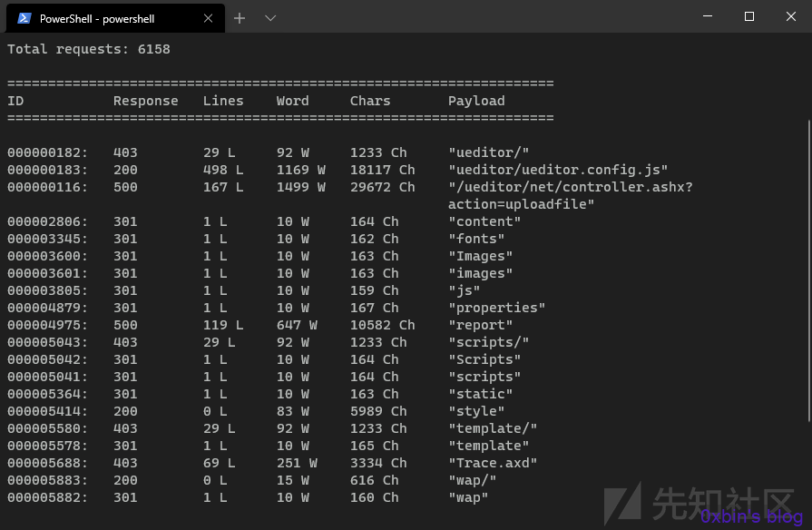
Task: Maximize the terminal window
Action: pyautogui.click(x=748, y=16)
